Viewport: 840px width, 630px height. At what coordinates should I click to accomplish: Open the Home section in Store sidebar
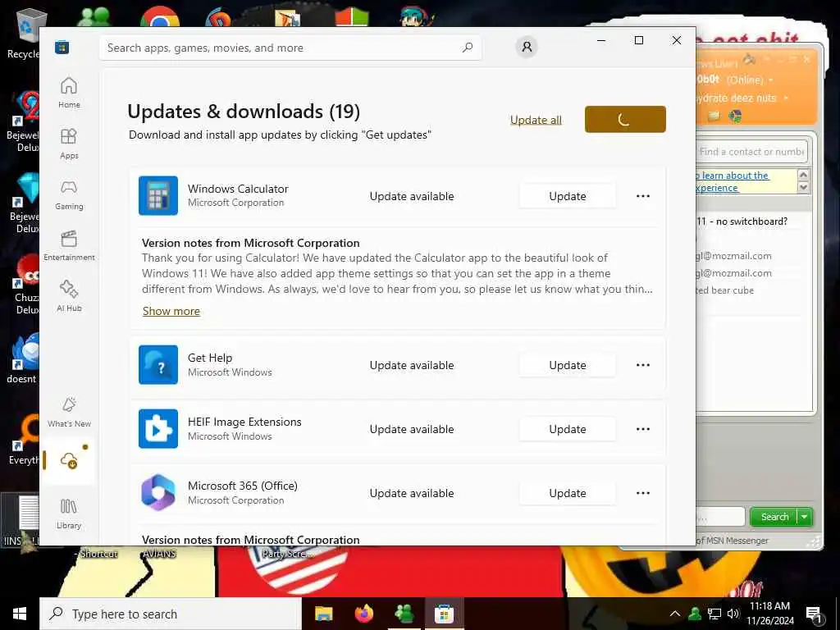pyautogui.click(x=69, y=93)
